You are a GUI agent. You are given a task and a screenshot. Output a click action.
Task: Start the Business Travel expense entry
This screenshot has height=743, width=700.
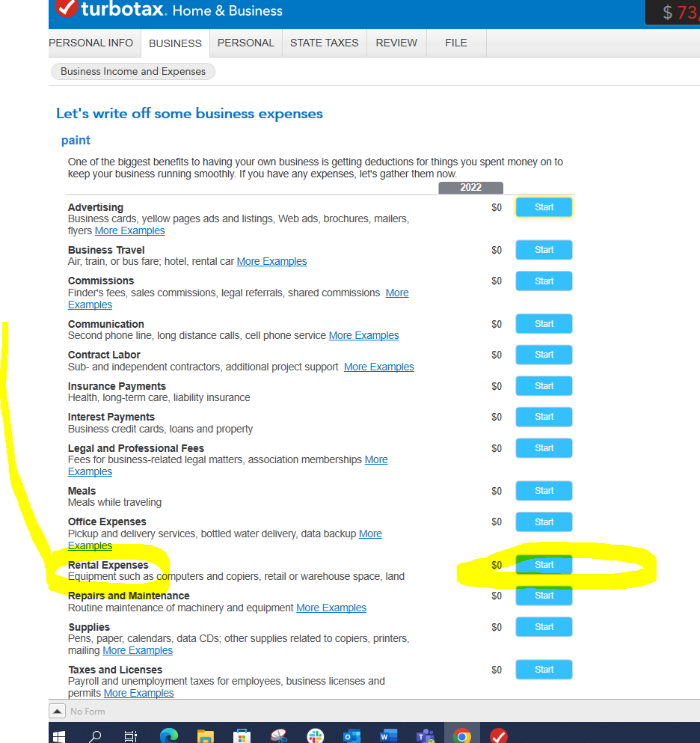coord(544,250)
